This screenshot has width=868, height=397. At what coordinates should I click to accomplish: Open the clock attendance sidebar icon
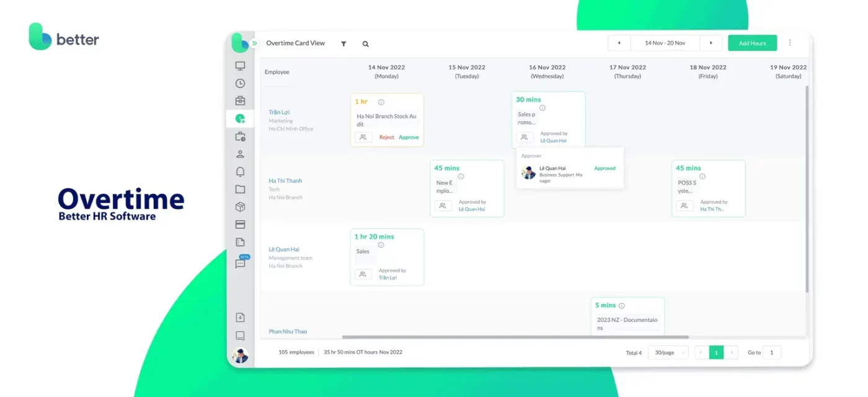pyautogui.click(x=240, y=84)
